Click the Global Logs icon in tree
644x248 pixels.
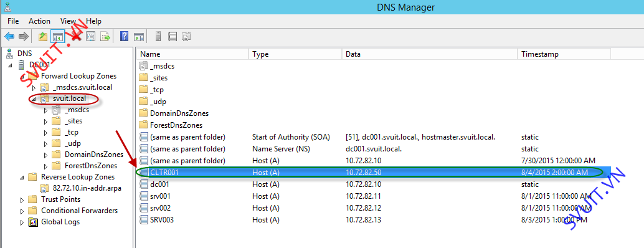[32, 222]
